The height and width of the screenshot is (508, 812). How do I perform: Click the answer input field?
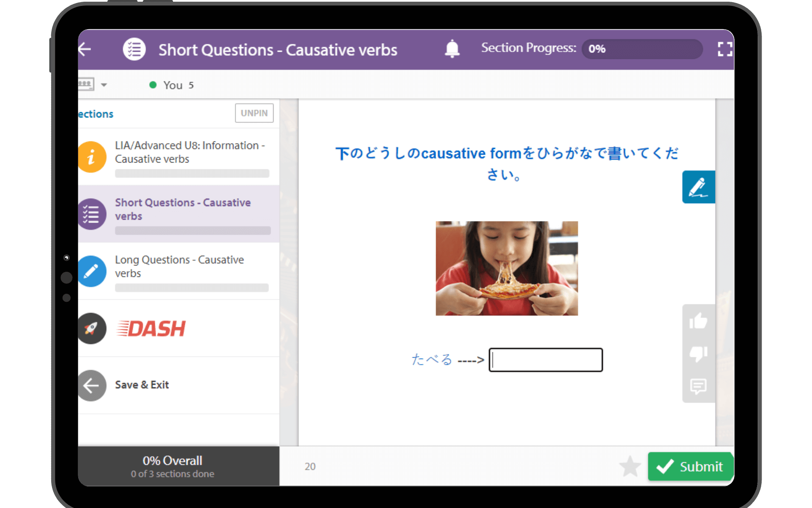coord(546,360)
